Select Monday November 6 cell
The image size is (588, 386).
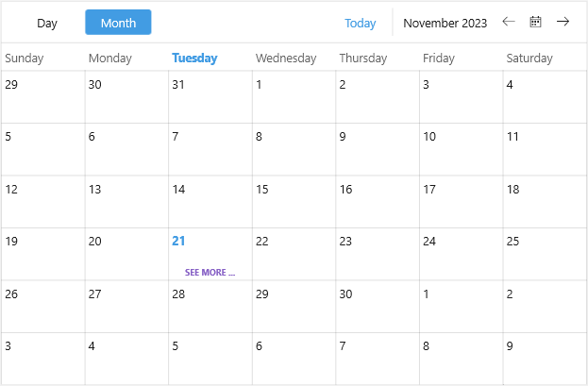coord(126,149)
